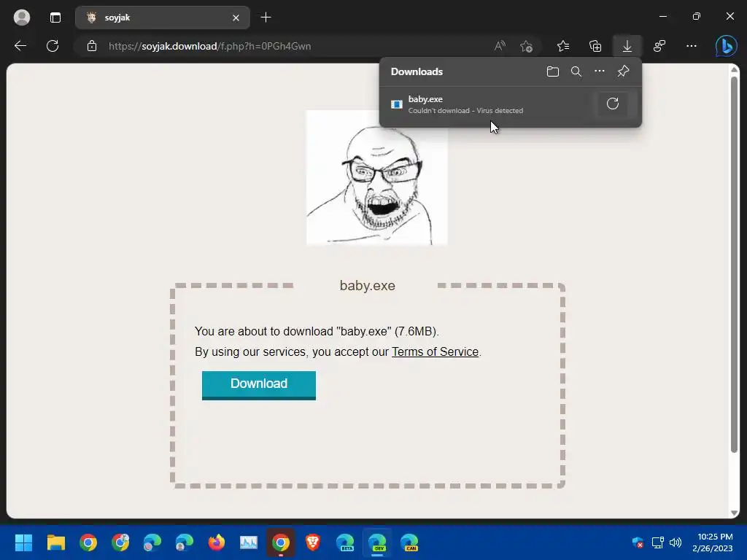Search downloads in Downloads panel
This screenshot has height=560, width=747.
576,71
